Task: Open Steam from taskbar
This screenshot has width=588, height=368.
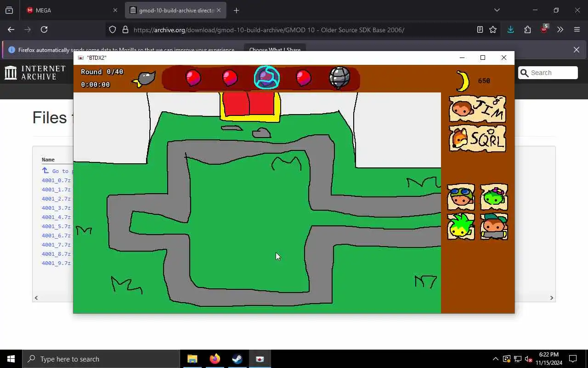Action: 237,359
